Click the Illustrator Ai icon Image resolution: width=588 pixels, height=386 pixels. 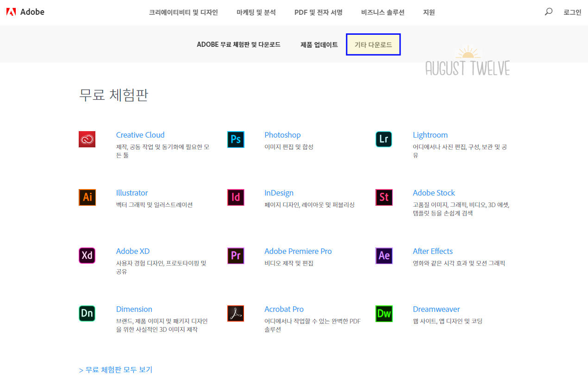tap(87, 197)
